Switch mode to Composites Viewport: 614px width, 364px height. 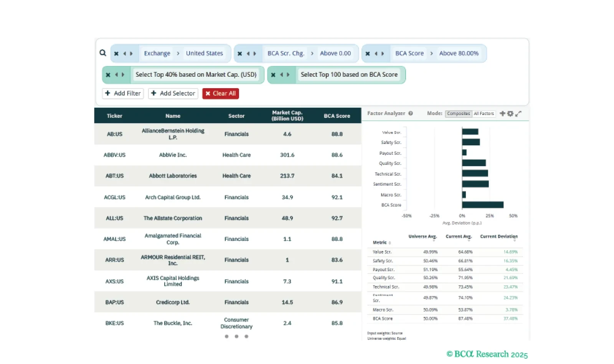(x=458, y=114)
